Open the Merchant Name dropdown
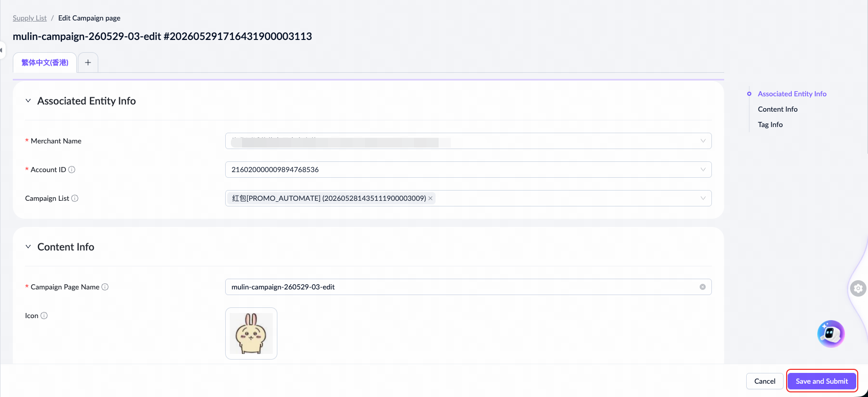The height and width of the screenshot is (397, 868). [468, 141]
